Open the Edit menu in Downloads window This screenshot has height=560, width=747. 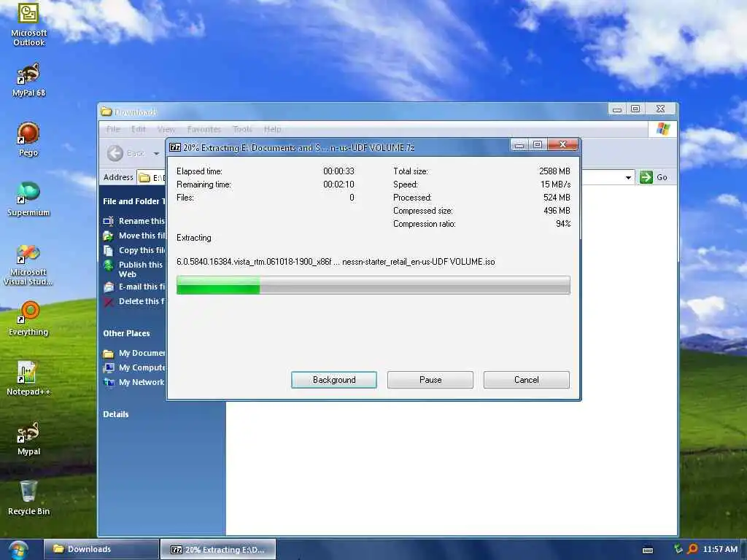138,129
